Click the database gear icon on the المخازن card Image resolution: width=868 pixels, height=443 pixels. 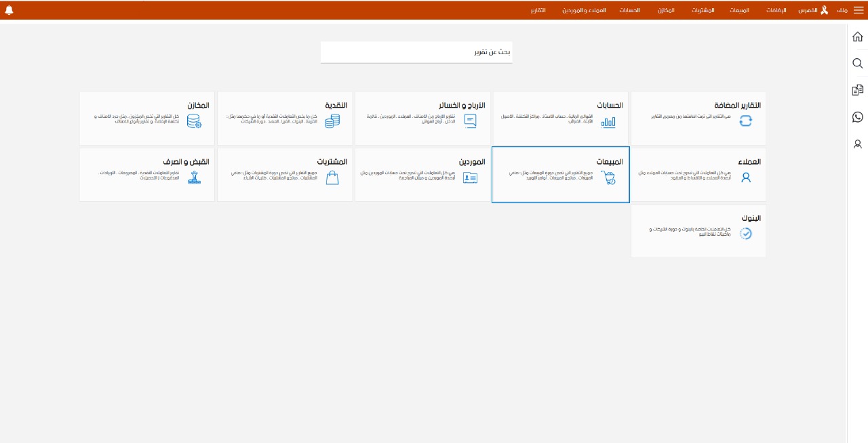click(195, 121)
